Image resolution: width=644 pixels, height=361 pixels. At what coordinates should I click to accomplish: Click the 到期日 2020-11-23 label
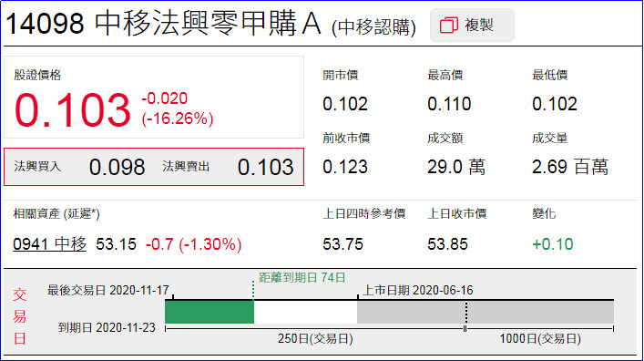click(x=107, y=327)
